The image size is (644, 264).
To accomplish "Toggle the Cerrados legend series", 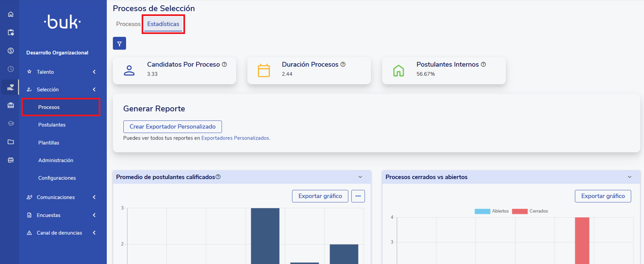I will [530, 211].
